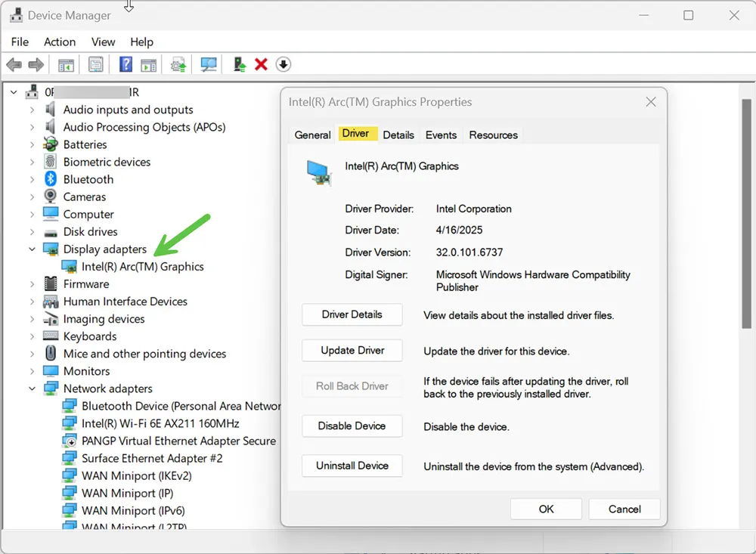Click OK to close the properties dialog

coord(546,509)
